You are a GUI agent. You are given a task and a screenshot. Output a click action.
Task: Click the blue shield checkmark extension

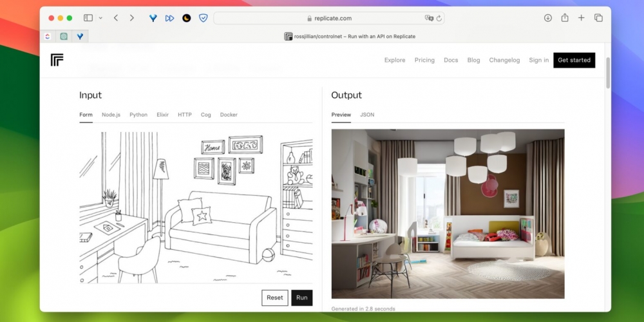204,18
